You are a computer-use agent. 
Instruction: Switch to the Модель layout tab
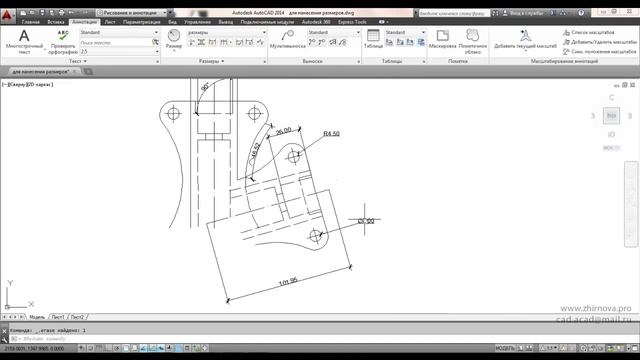tap(37, 317)
